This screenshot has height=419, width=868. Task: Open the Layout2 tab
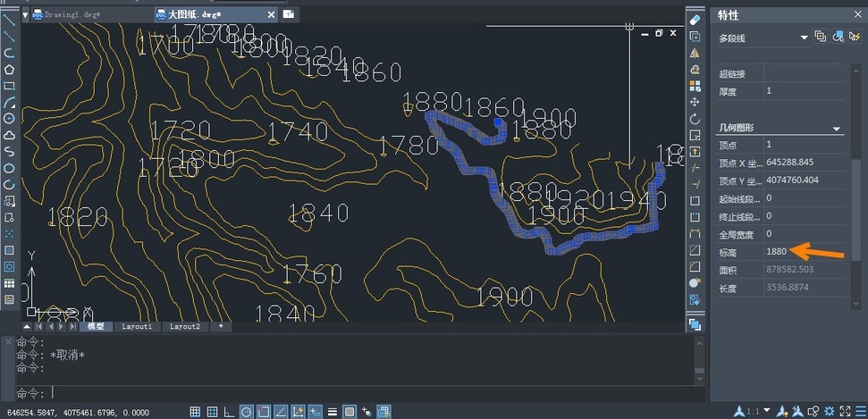tap(185, 327)
